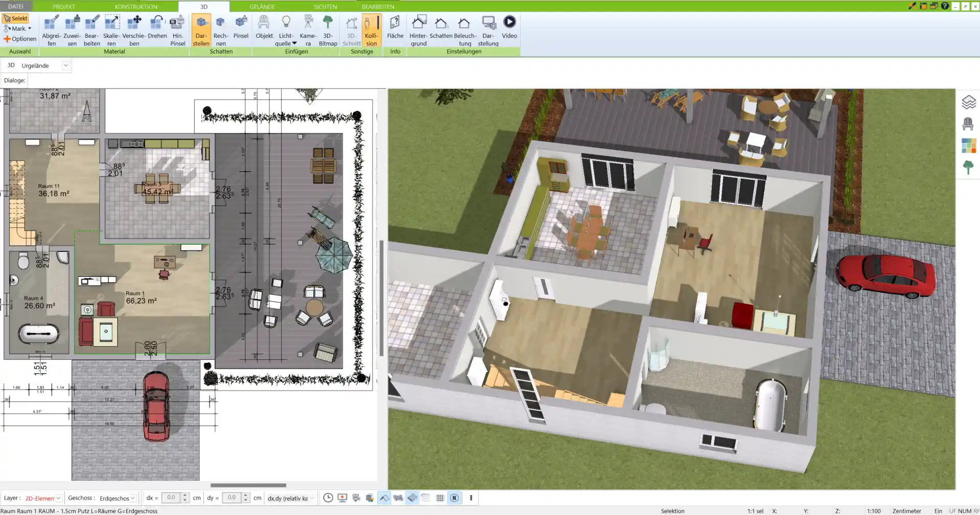Click the monitor icon in bottom toolbar
Screen dimensions: 980x515
pyautogui.click(x=342, y=498)
